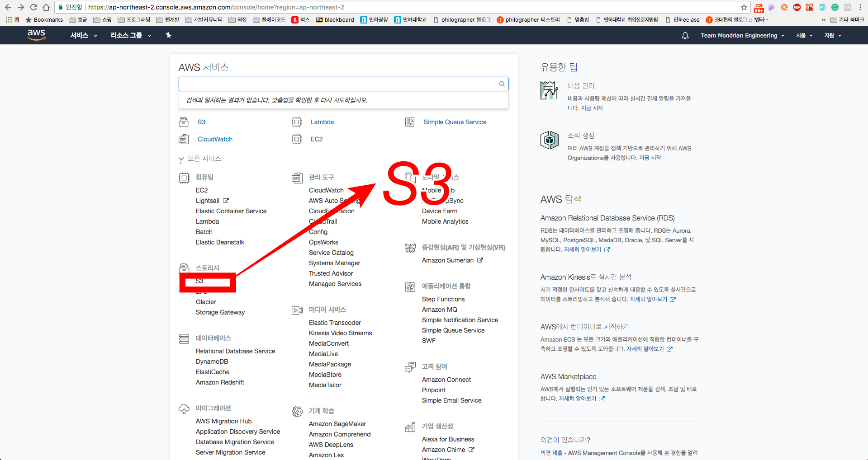Open DynamoDB service
The image size is (868, 460).
(x=212, y=361)
